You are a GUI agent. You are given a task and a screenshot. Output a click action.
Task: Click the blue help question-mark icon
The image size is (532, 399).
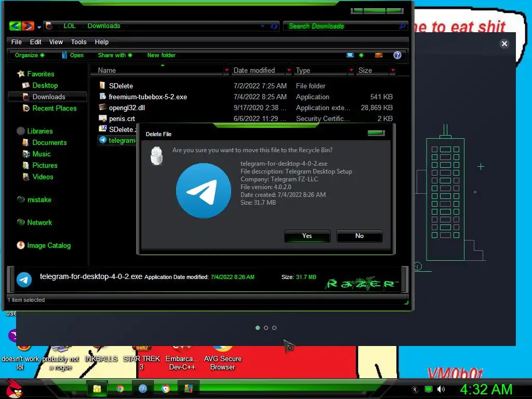397,55
